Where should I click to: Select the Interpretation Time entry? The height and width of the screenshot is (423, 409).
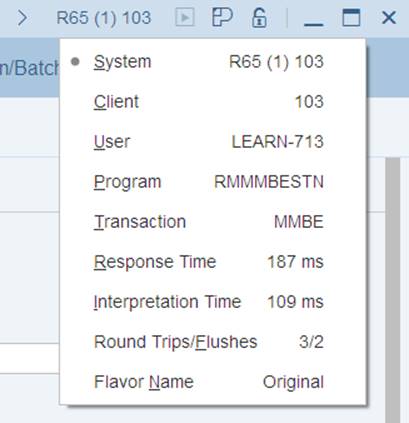click(x=213, y=302)
